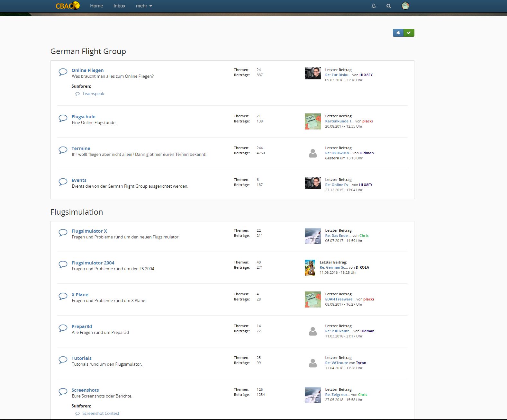This screenshot has height=420, width=507.
Task: Open Chris avatar in Screenshots row
Action: pyautogui.click(x=313, y=395)
